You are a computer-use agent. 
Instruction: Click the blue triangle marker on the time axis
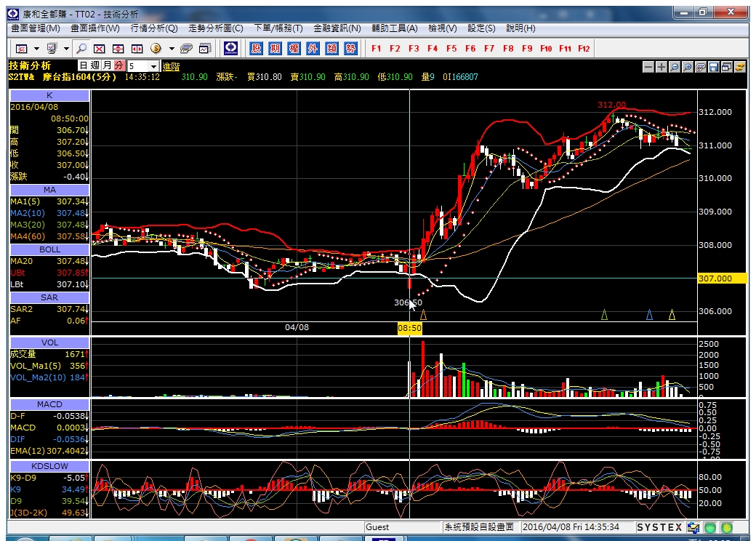tap(649, 316)
